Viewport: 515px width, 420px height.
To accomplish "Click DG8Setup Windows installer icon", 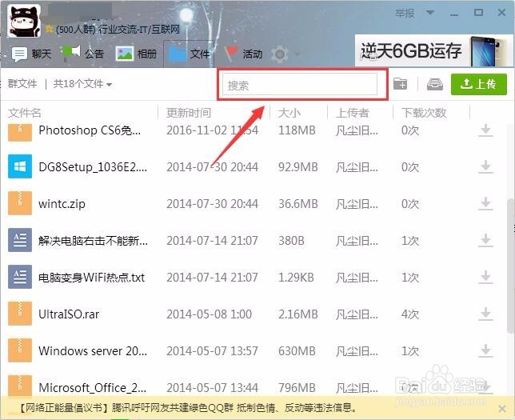I will click(x=20, y=166).
